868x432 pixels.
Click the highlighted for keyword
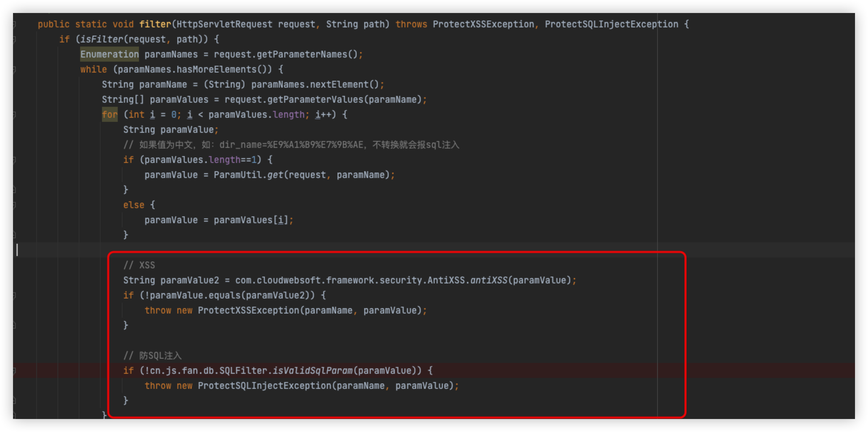point(110,115)
